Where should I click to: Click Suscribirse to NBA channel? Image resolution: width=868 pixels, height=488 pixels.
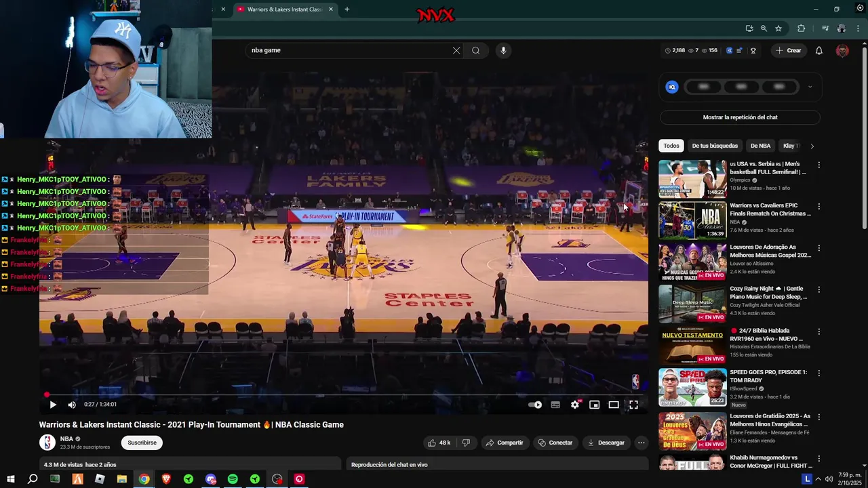coord(142,443)
